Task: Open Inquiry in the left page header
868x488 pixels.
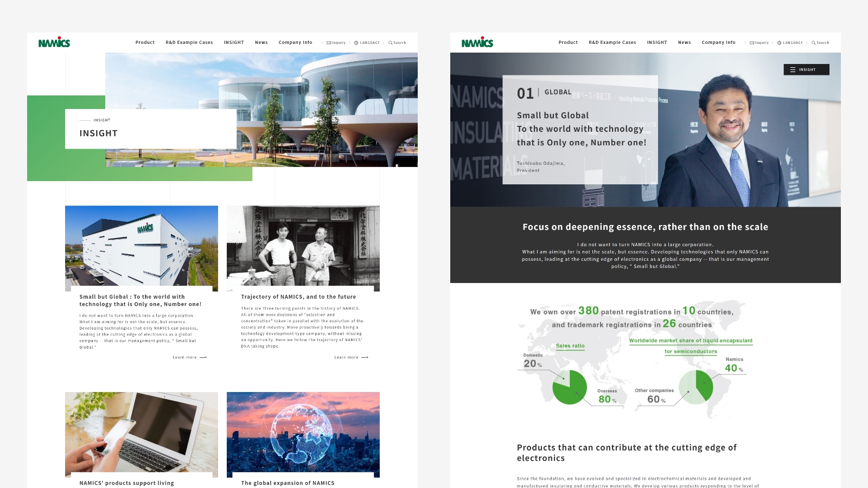Action: (336, 43)
